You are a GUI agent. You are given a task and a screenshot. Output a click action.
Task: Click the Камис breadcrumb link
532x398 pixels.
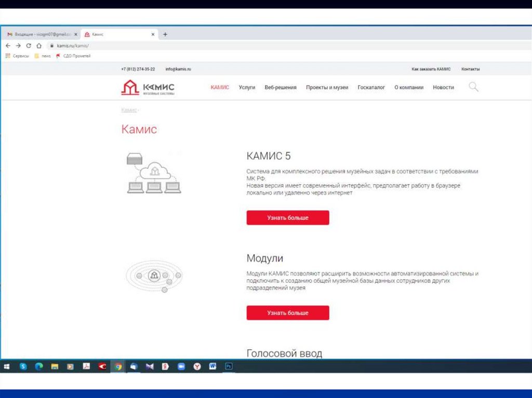pos(129,110)
